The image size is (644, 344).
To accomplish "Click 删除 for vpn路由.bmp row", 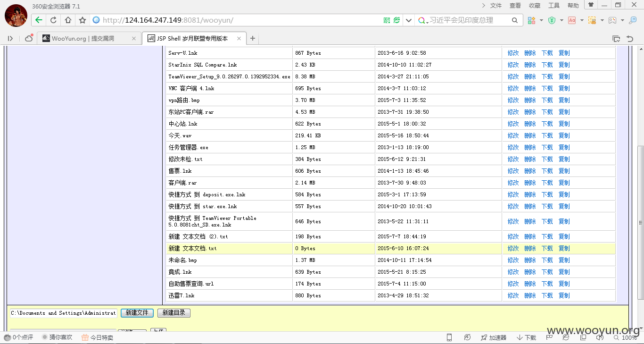I will coord(530,100).
